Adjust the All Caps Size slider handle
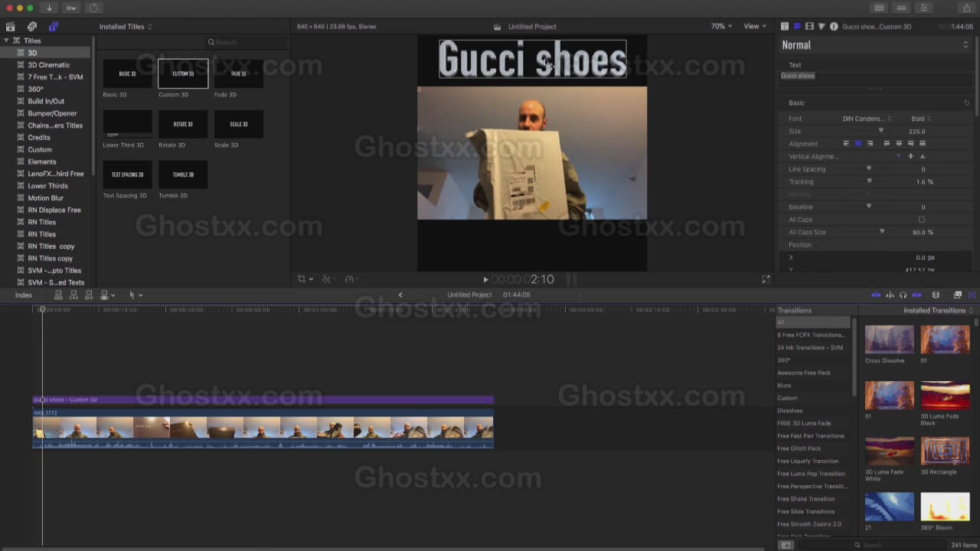980x551 pixels. pyautogui.click(x=882, y=231)
